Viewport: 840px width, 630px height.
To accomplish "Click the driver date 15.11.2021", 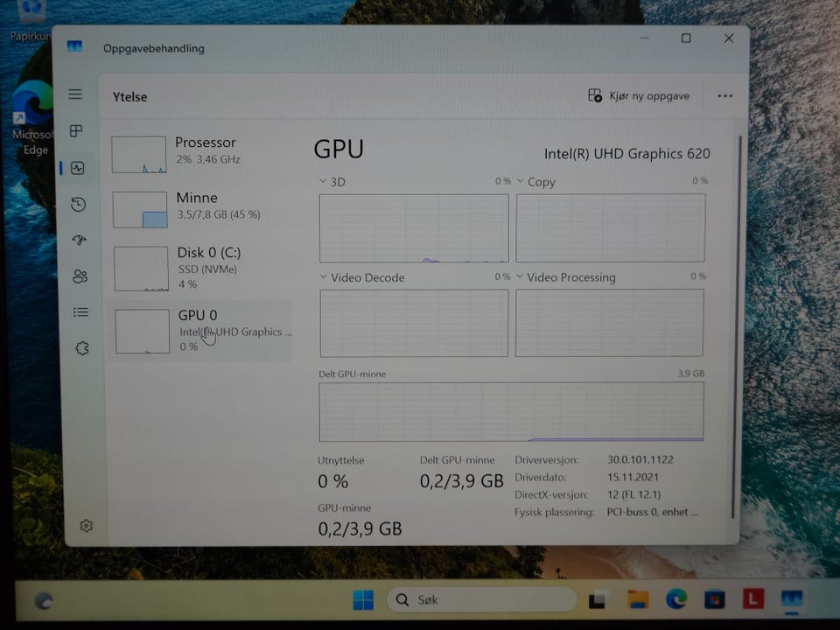I will click(x=633, y=477).
